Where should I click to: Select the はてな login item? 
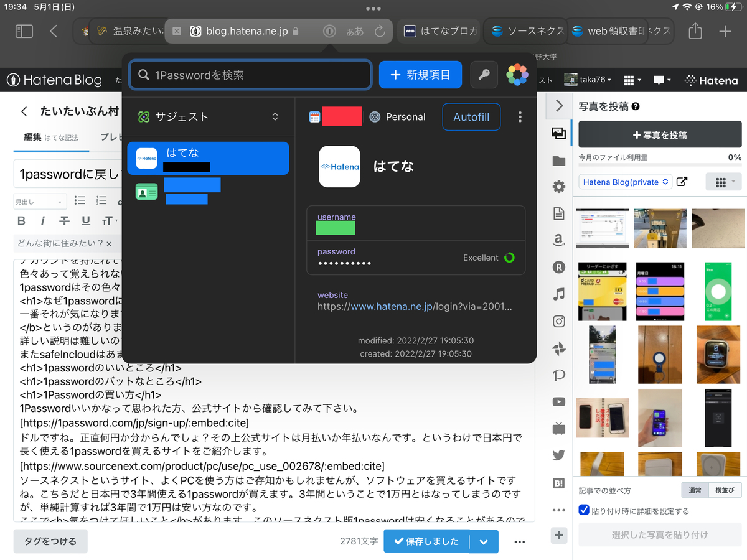208,159
